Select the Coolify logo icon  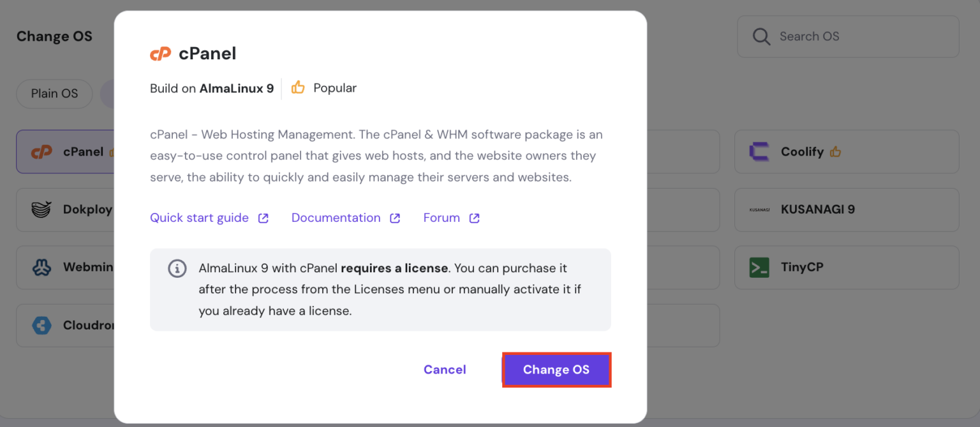click(x=761, y=152)
